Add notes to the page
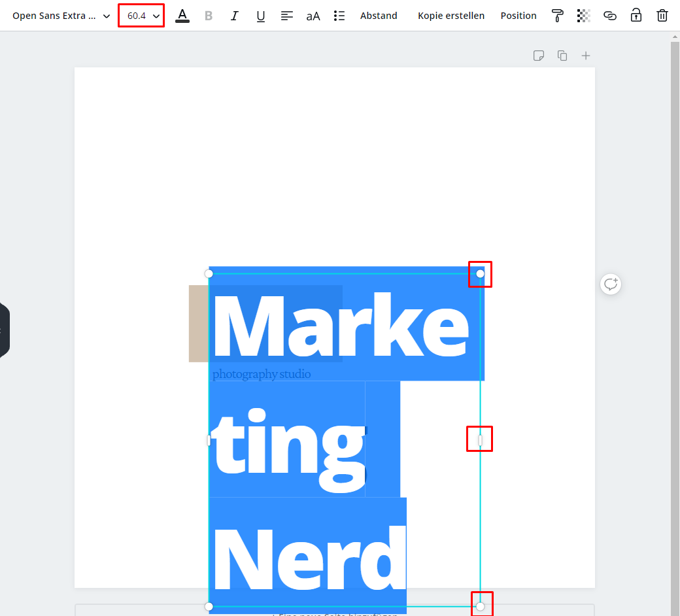Screen dimensions: 680x616 click(x=539, y=56)
